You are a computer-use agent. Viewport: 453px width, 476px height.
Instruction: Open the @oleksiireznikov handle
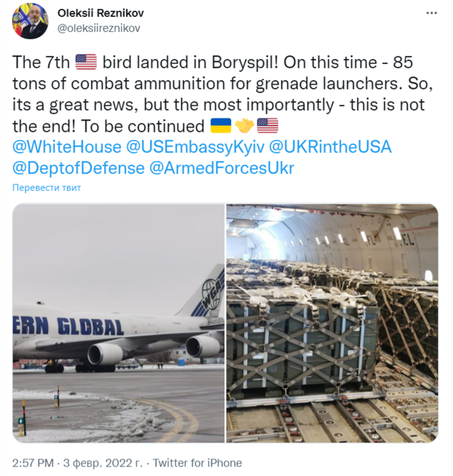coord(99,28)
